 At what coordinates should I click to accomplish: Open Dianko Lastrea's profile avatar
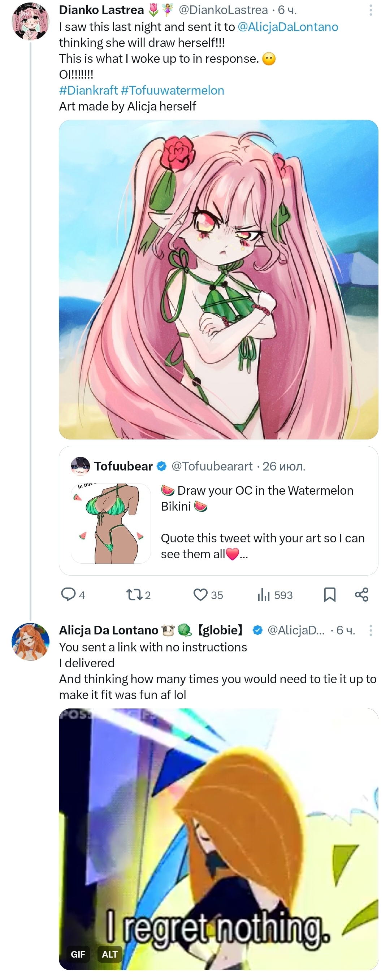pyautogui.click(x=30, y=21)
